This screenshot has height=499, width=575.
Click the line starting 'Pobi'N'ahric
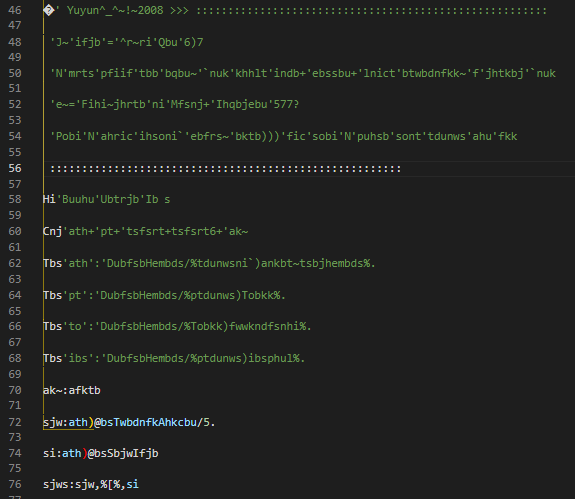(x=283, y=136)
